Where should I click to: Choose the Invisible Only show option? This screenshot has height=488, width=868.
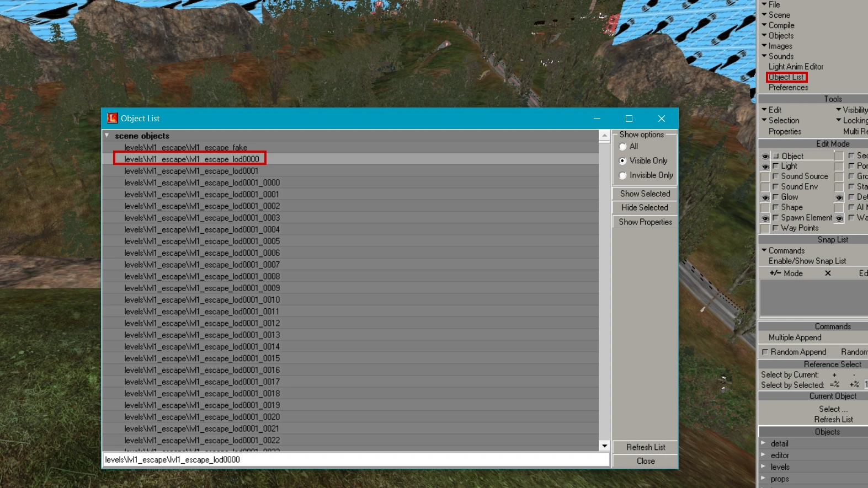point(623,175)
